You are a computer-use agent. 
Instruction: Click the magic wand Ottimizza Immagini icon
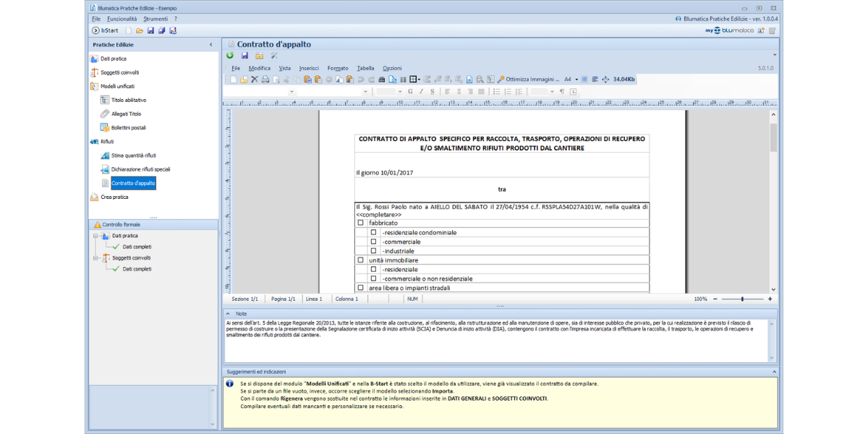coord(501,80)
